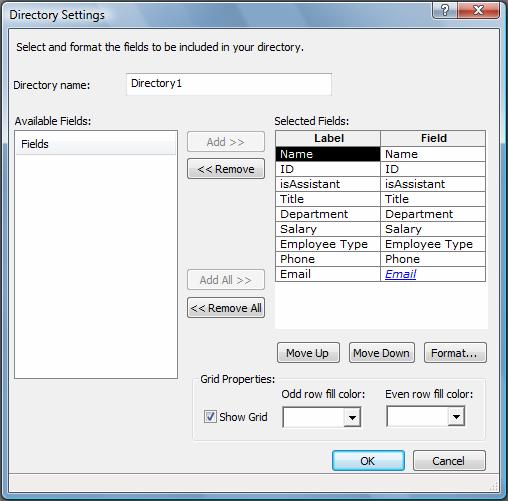This screenshot has height=501, width=508.
Task: Close the Directory Settings dialog
Action: click(x=479, y=10)
